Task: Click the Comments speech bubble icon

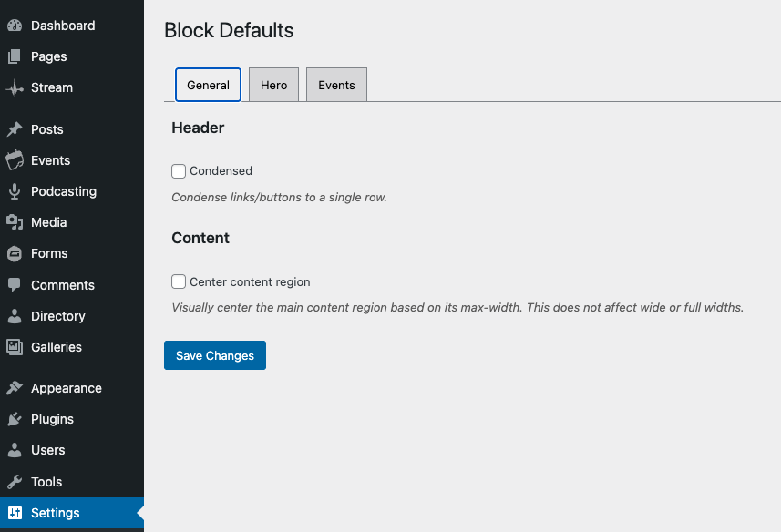Action: [x=14, y=285]
